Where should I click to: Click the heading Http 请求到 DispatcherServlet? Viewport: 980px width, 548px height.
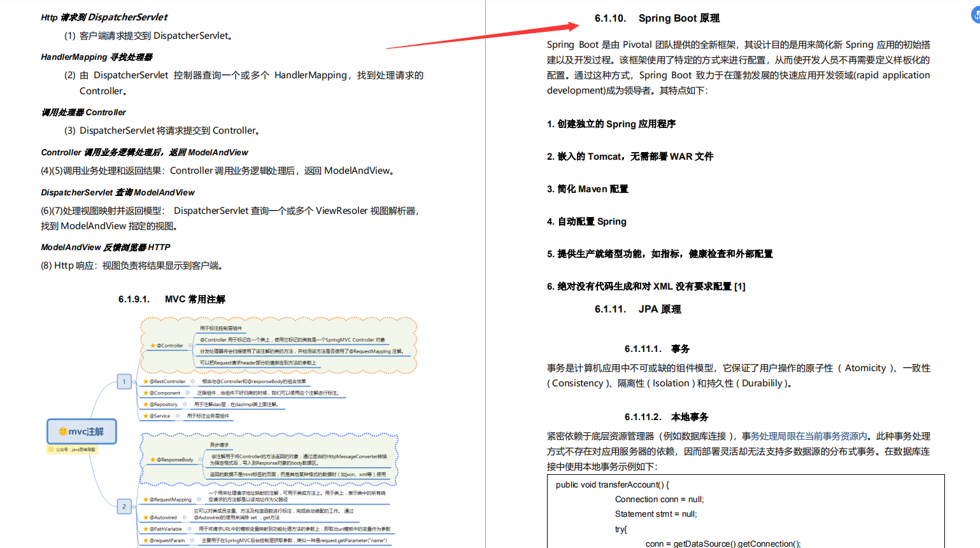point(104,17)
